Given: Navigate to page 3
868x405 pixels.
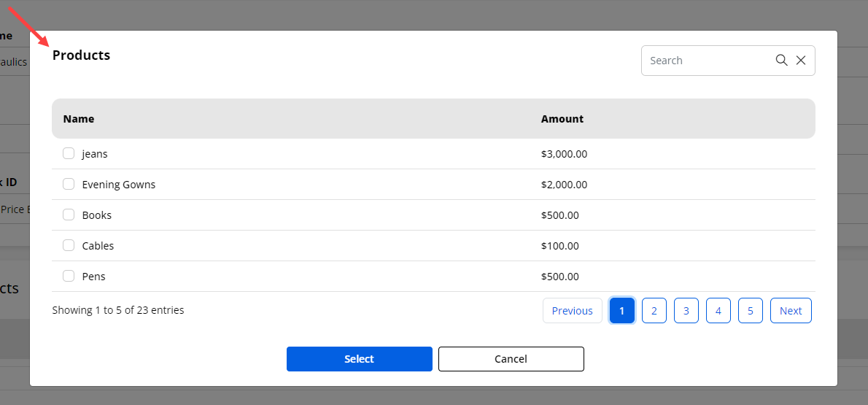Looking at the screenshot, I should coord(686,311).
